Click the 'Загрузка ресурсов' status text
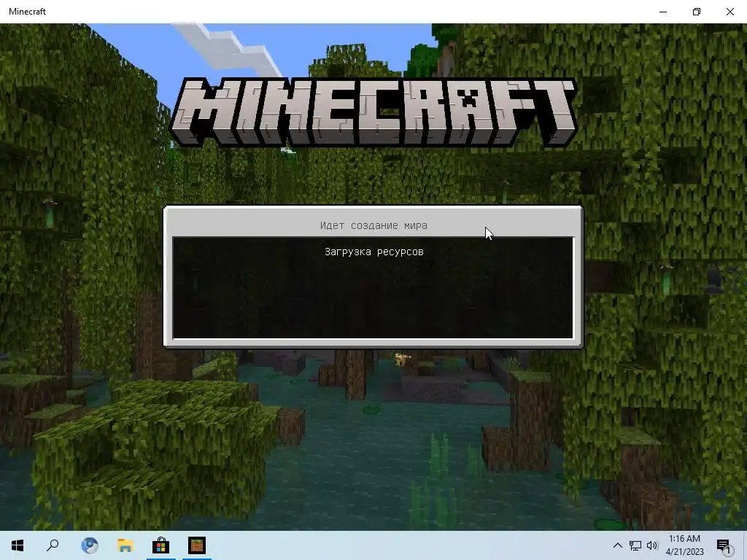The width and height of the screenshot is (747, 560). click(x=374, y=252)
